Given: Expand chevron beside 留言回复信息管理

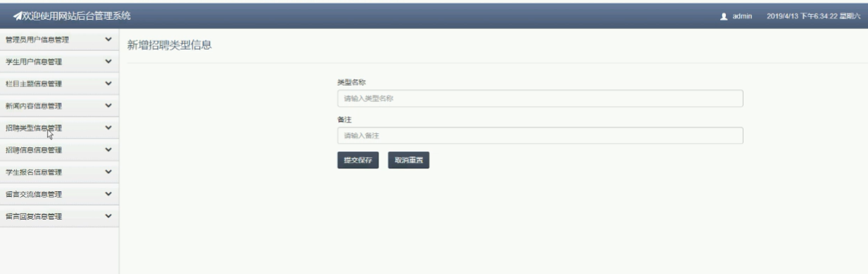Looking at the screenshot, I should [x=108, y=215].
